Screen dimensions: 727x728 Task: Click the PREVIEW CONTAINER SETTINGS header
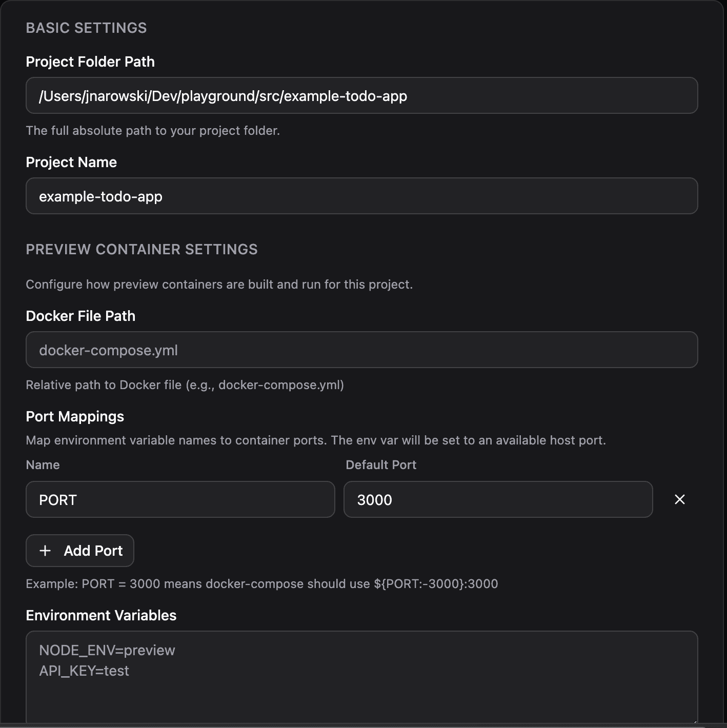tap(142, 249)
